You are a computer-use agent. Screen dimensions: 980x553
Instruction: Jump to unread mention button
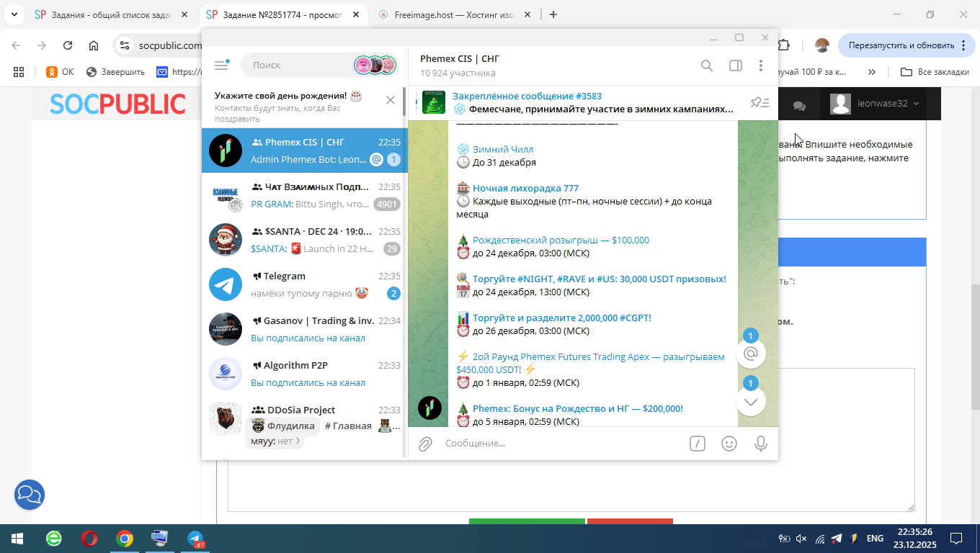tap(750, 354)
